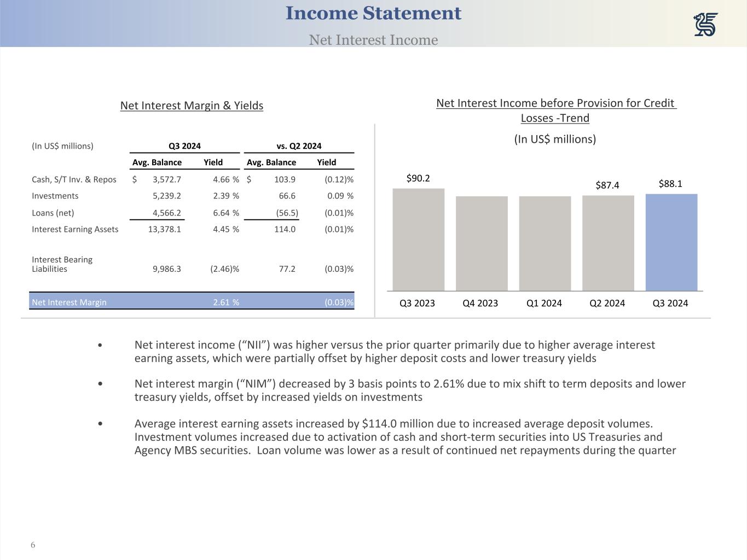This screenshot has width=747, height=560.
Task: Select the "vs. Q2 2024" column header
Action: pos(299,146)
